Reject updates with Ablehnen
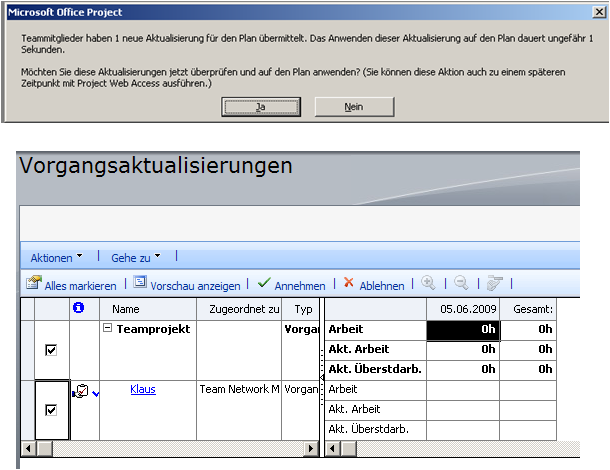This screenshot has width=610, height=470. 382,286
